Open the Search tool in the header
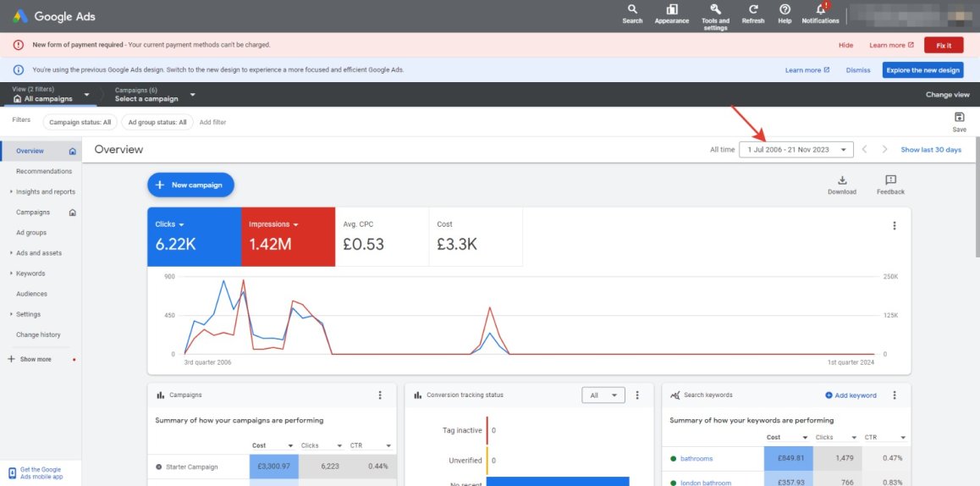This screenshot has height=486, width=980. click(x=632, y=14)
